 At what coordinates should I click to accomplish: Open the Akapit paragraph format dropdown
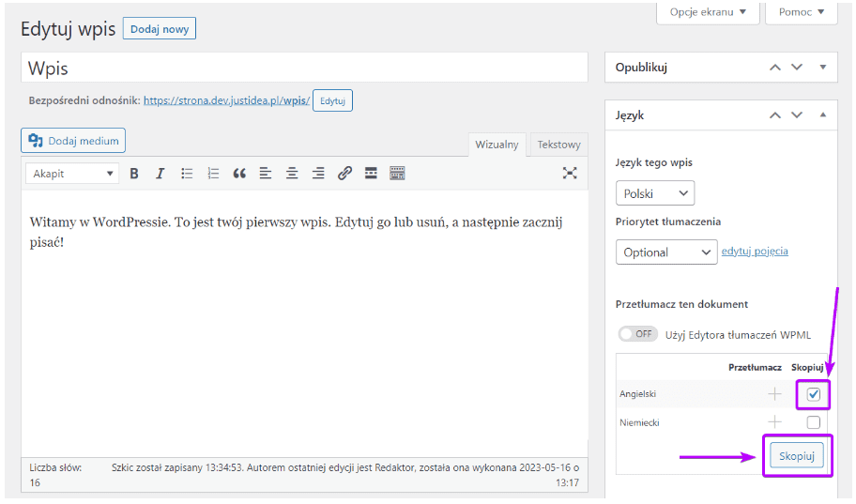[72, 174]
